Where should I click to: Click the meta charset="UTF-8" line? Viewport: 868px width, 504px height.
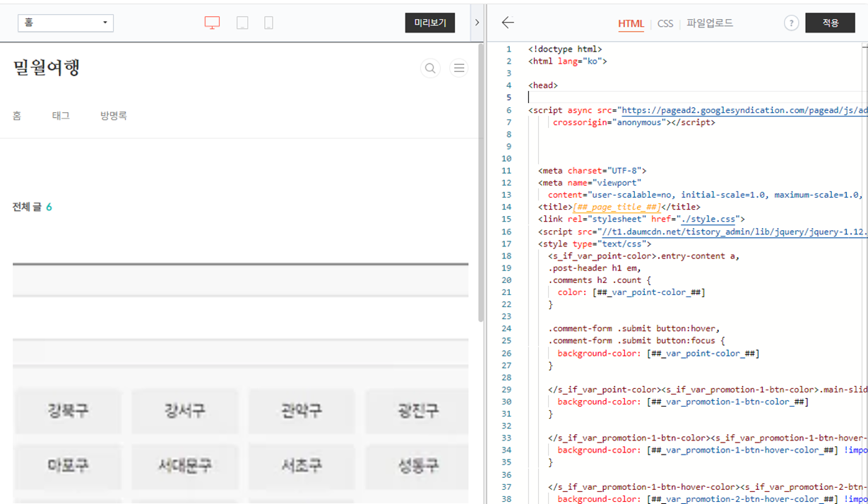593,171
